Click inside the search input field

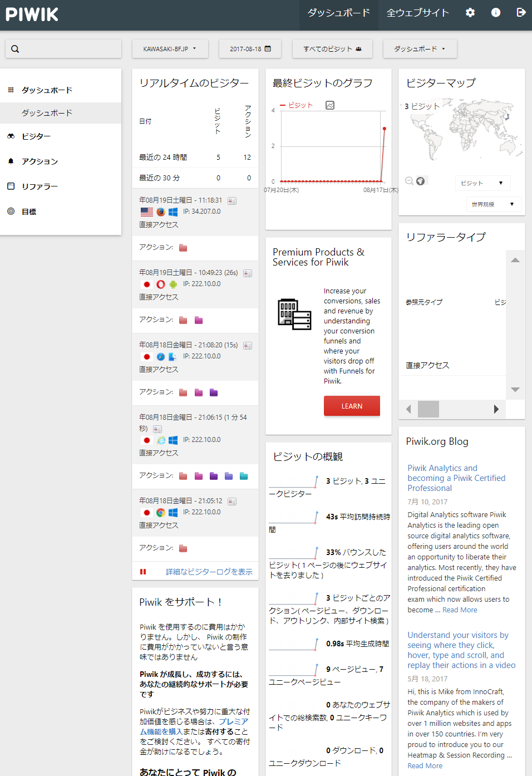click(63, 49)
